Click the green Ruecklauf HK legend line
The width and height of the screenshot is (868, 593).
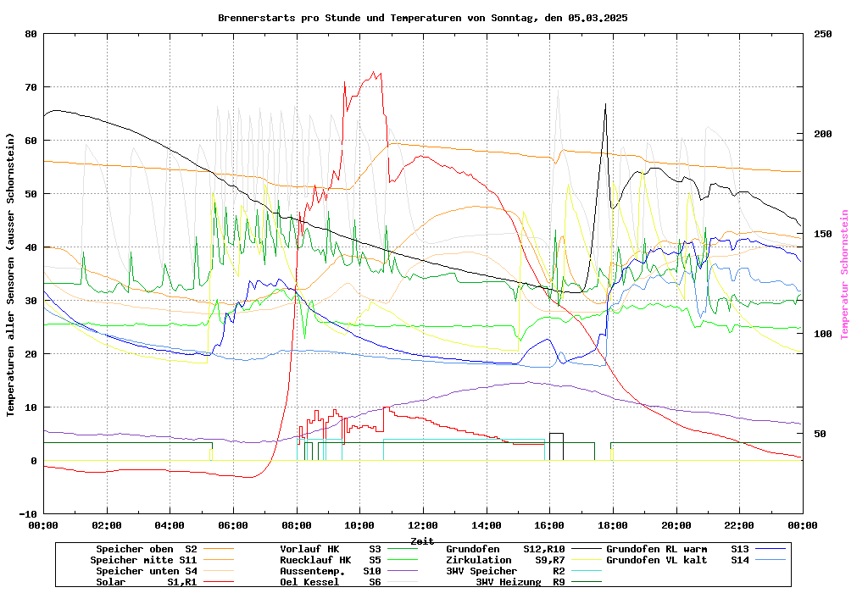pyautogui.click(x=409, y=560)
